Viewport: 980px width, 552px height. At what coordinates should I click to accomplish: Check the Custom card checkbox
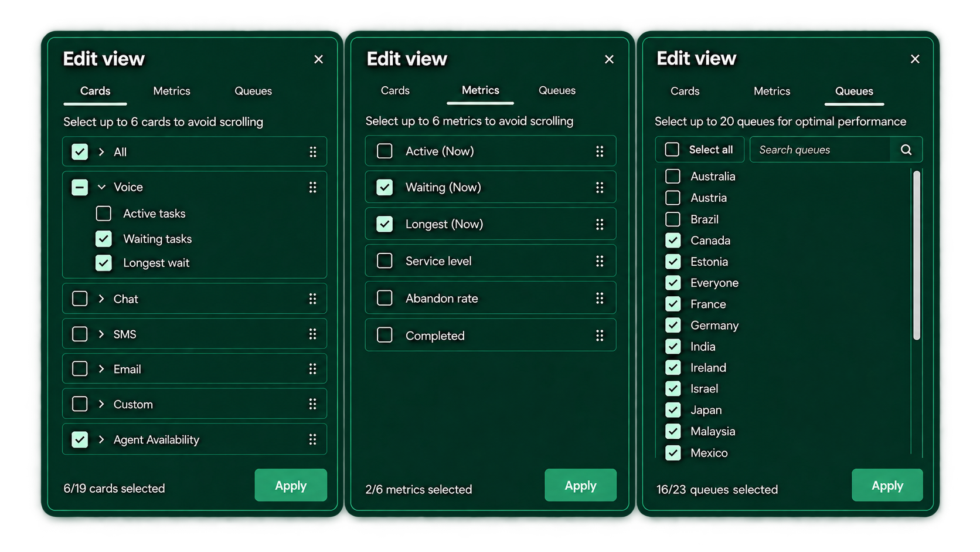(x=80, y=404)
